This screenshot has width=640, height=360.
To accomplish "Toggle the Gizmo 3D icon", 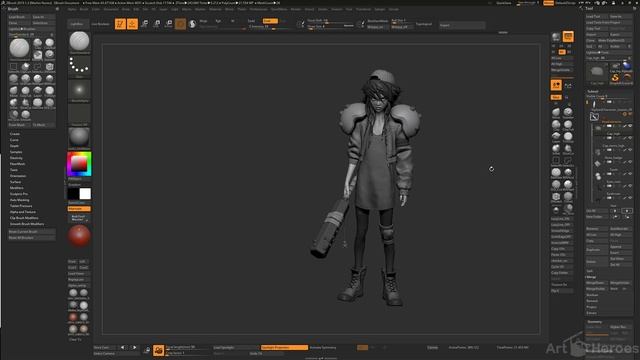I will pos(180,24).
